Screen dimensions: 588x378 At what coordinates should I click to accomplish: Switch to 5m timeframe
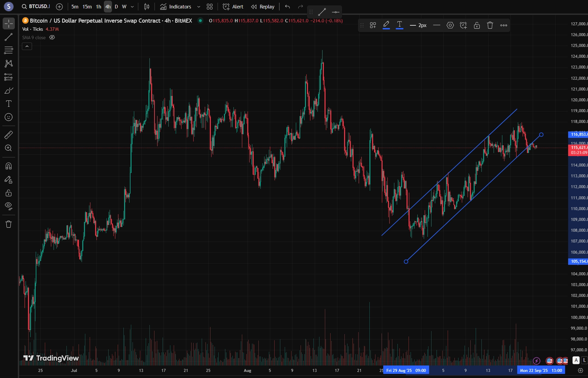click(75, 7)
